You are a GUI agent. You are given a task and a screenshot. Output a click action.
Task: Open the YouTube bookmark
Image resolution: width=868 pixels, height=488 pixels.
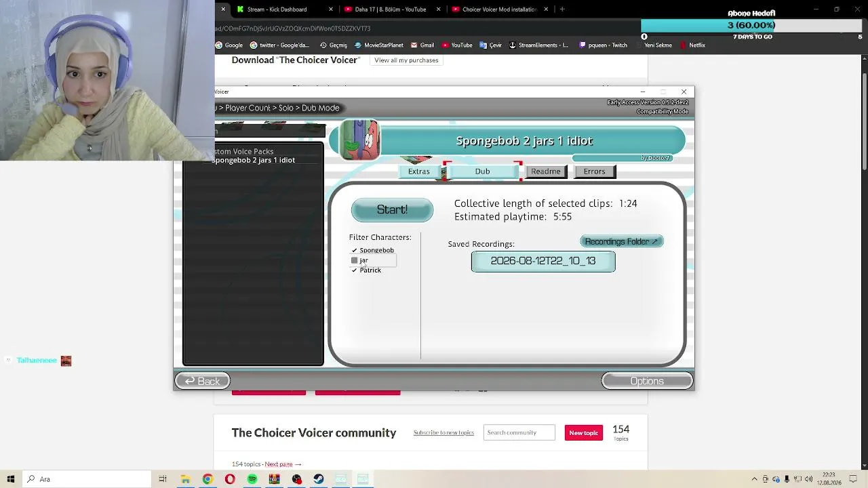point(457,45)
